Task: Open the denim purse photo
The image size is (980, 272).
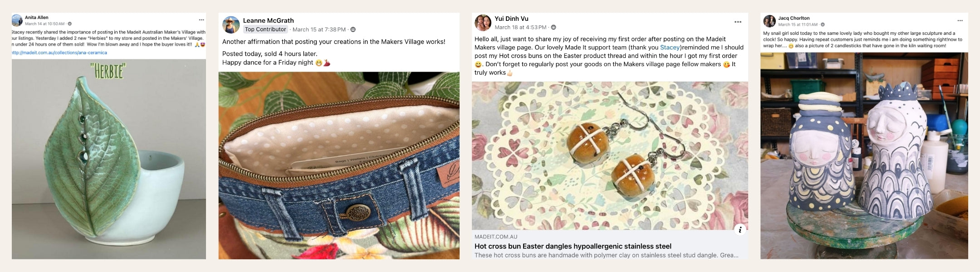Action: (339, 165)
